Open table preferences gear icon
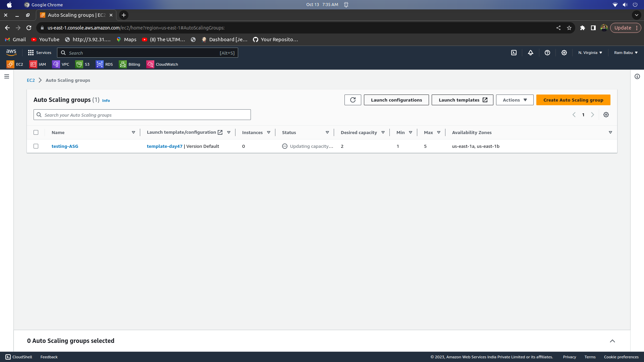The width and height of the screenshot is (644, 362). 606,115
